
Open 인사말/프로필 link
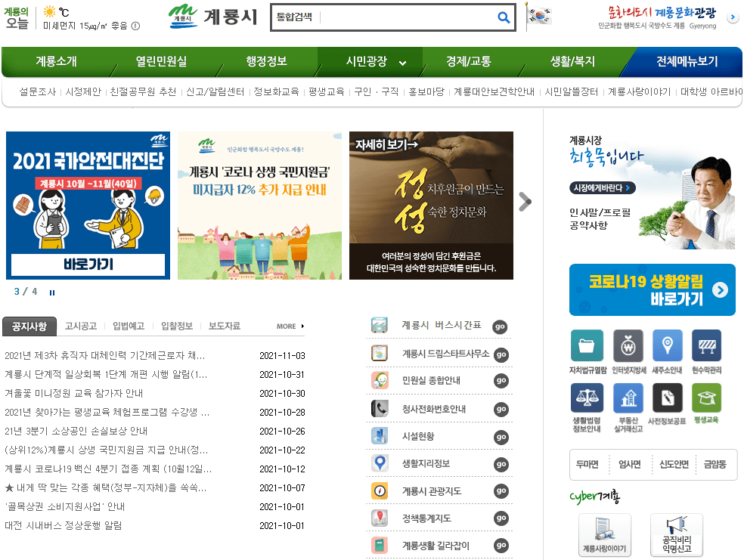coord(600,212)
